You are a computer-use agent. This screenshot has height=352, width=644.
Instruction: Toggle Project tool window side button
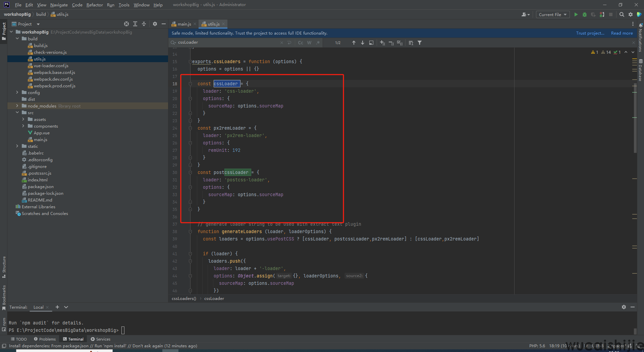[x=4, y=31]
